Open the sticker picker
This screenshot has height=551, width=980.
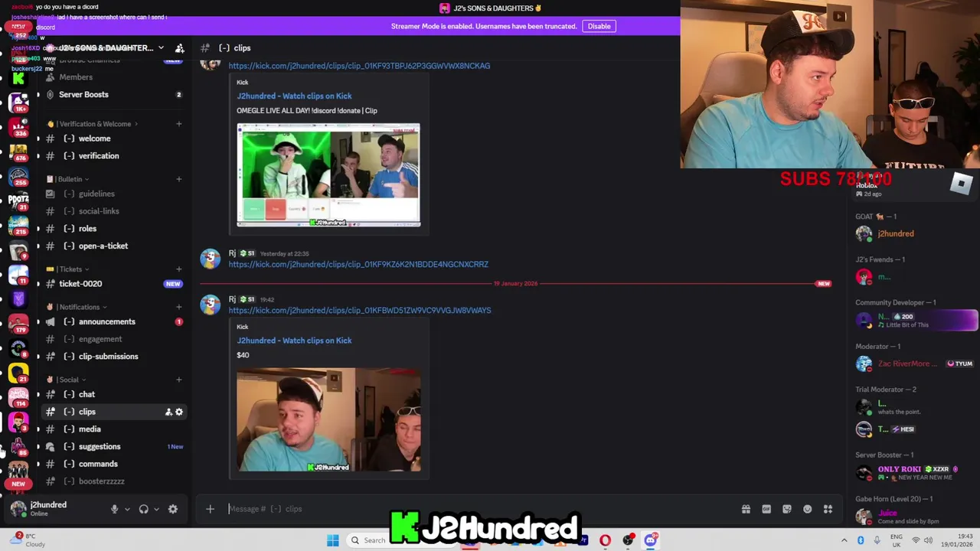[787, 509]
